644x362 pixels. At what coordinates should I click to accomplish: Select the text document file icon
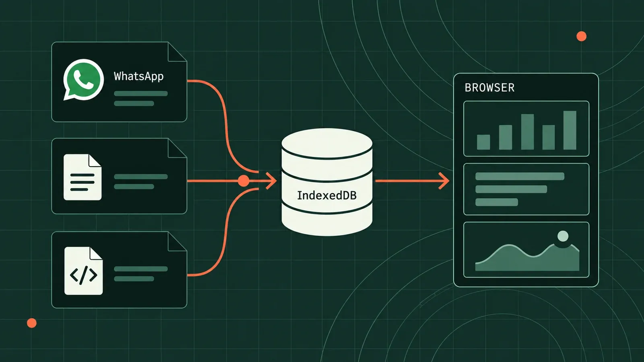coord(83,177)
